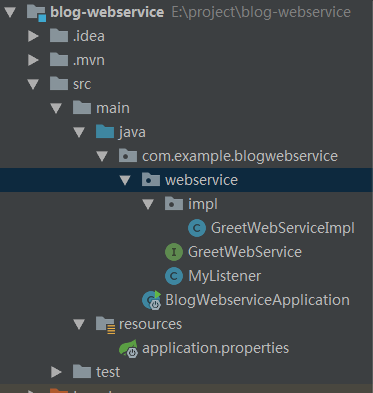Open the GreetWebServiceImpl class file

point(283,228)
